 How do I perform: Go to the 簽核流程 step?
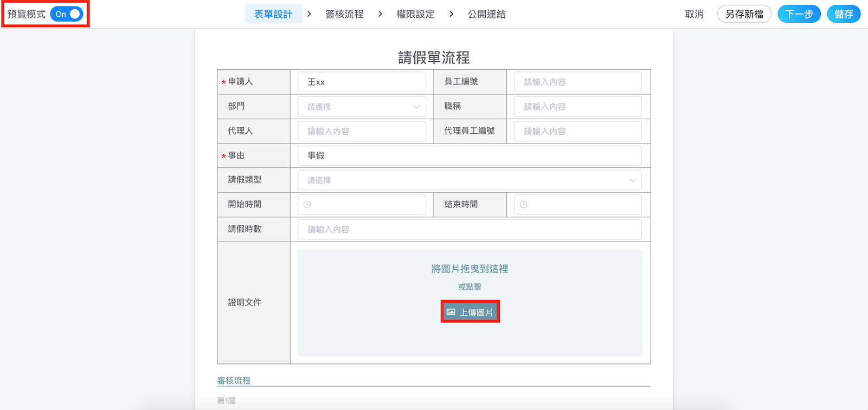tap(344, 14)
